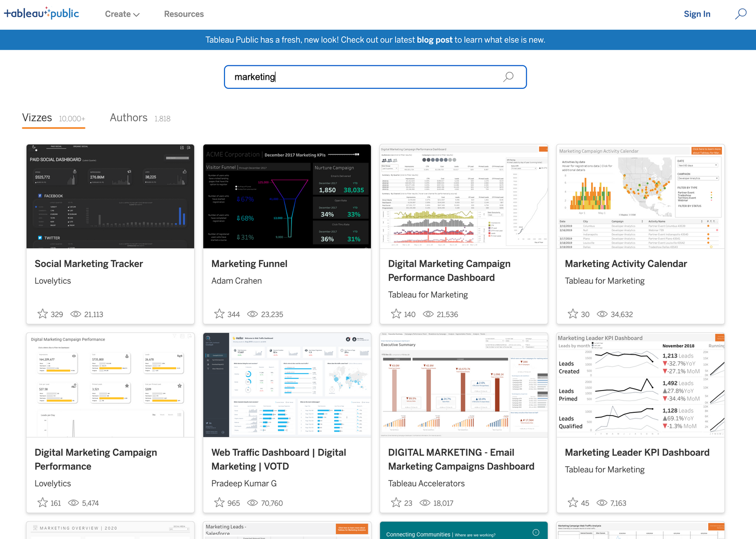Switch to the Authors tab

[x=128, y=118]
